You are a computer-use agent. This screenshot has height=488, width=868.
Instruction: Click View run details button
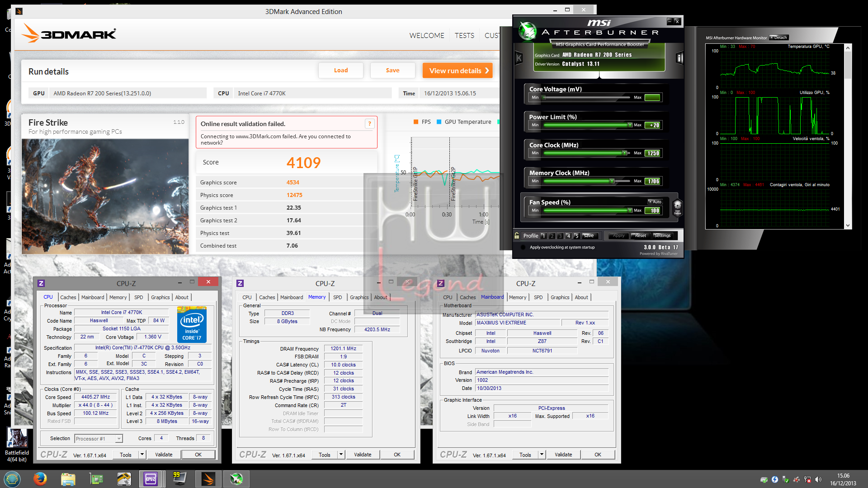458,70
